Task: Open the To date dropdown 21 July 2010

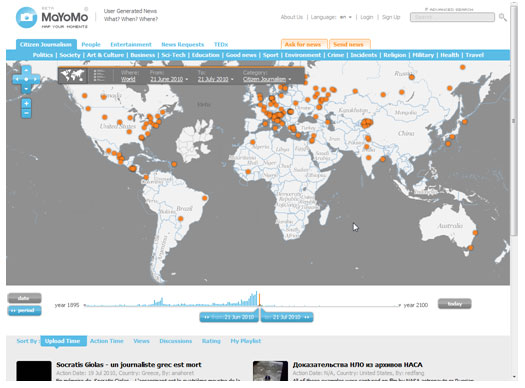Action: 216,79
